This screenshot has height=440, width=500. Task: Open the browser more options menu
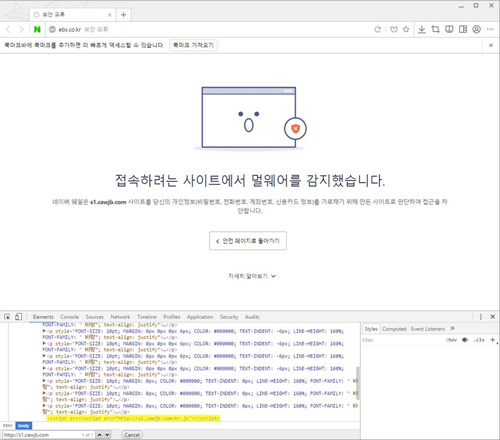click(x=490, y=29)
